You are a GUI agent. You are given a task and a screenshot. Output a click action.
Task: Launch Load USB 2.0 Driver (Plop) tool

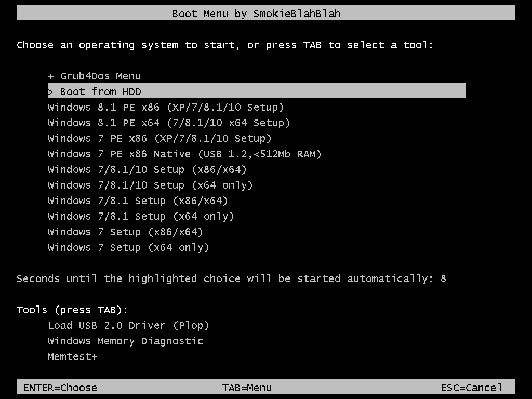[x=128, y=326]
